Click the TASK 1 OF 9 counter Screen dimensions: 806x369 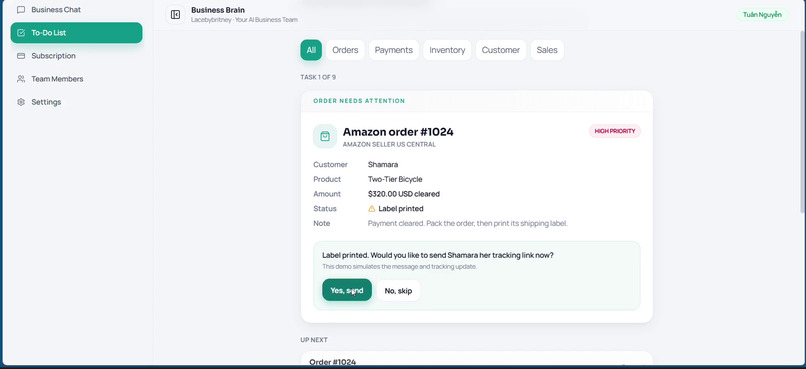coord(318,78)
